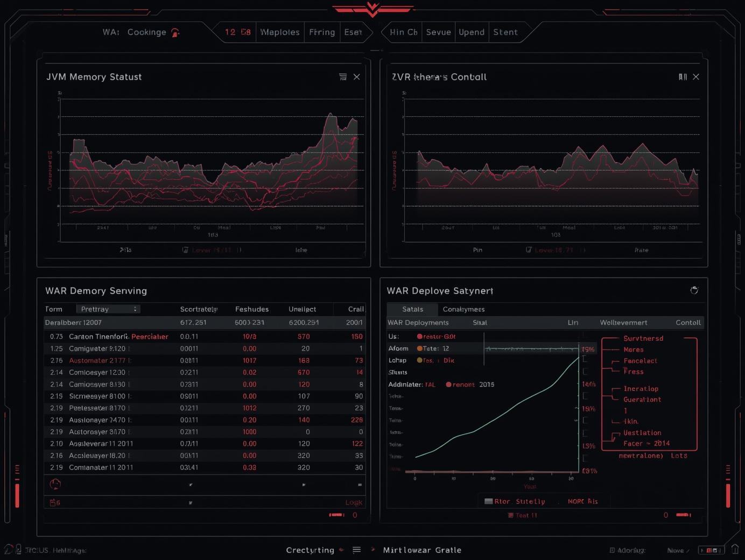Click the red circular reload icon below table
Viewport: 745px width, 560px height.
pyautogui.click(x=55, y=484)
